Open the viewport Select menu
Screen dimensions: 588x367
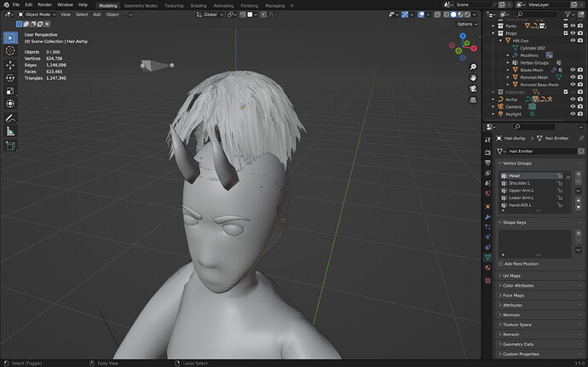coord(81,14)
